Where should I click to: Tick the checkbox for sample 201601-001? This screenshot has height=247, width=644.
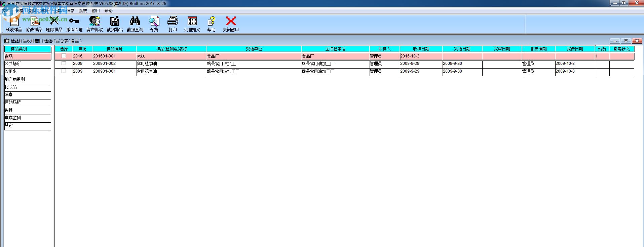(64, 56)
